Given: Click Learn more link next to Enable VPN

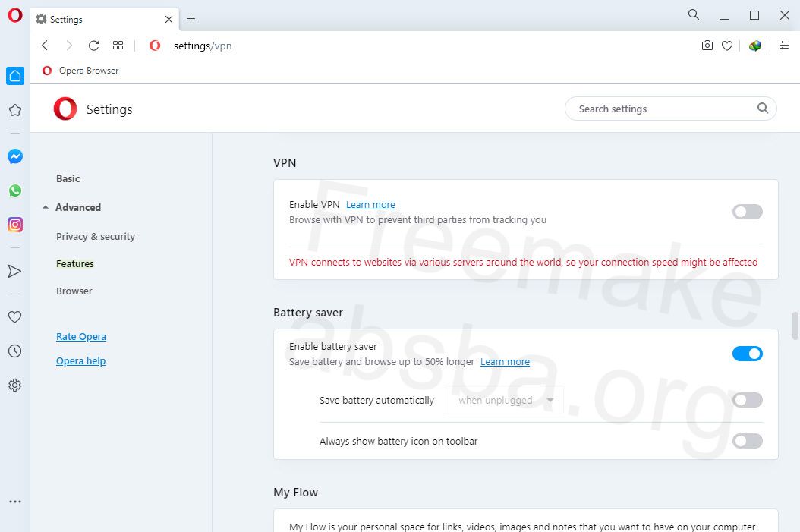Looking at the screenshot, I should (x=370, y=205).
